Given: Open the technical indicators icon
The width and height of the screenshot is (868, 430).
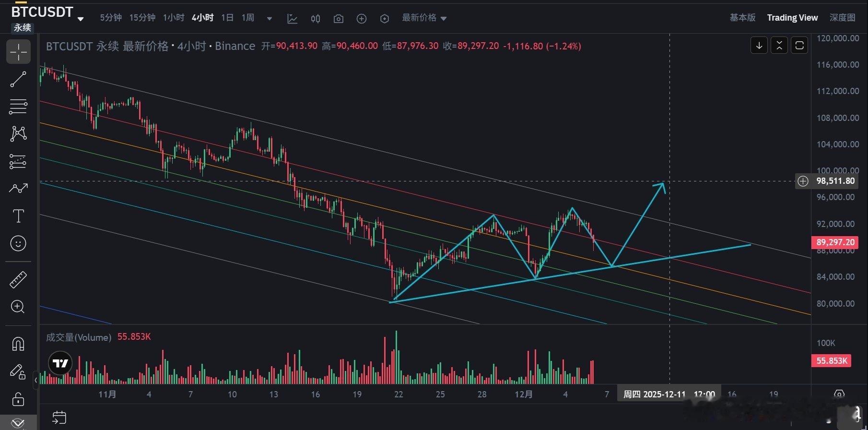Looking at the screenshot, I should click(x=292, y=19).
